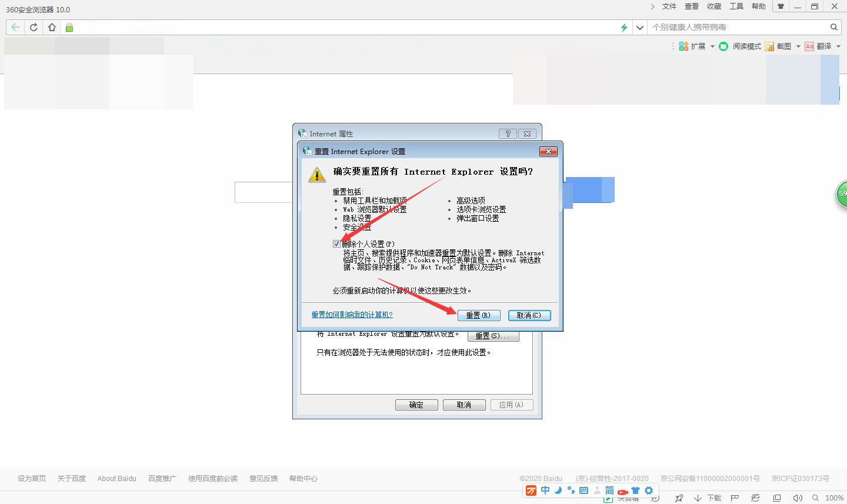
Task: Reload the page with refresh icon
Action: coord(34,27)
